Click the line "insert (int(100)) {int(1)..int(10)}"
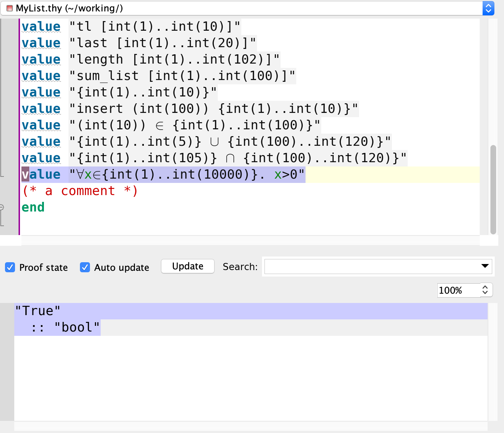This screenshot has height=433, width=504. (190, 109)
